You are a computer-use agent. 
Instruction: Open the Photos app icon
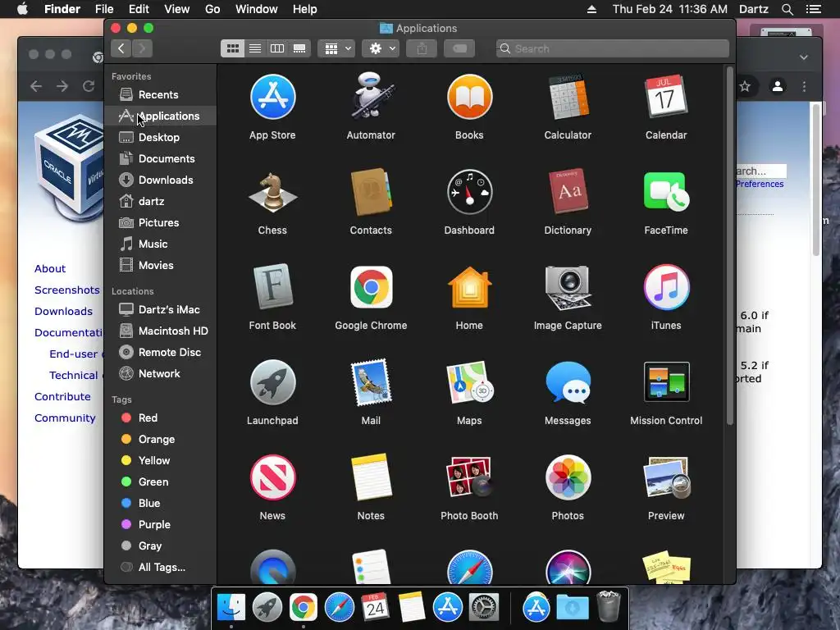(x=568, y=477)
